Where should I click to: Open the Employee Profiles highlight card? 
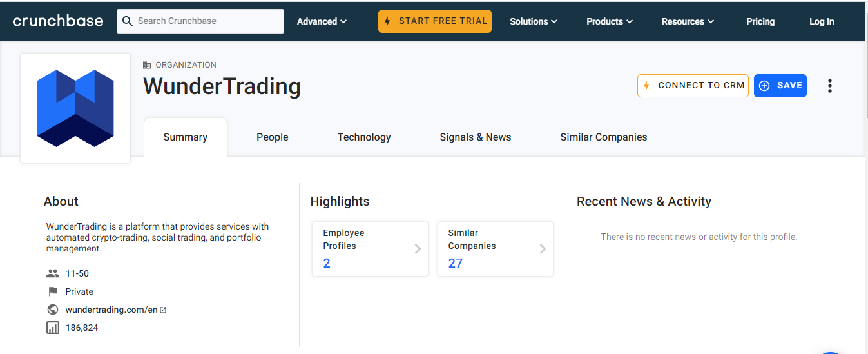(x=371, y=249)
